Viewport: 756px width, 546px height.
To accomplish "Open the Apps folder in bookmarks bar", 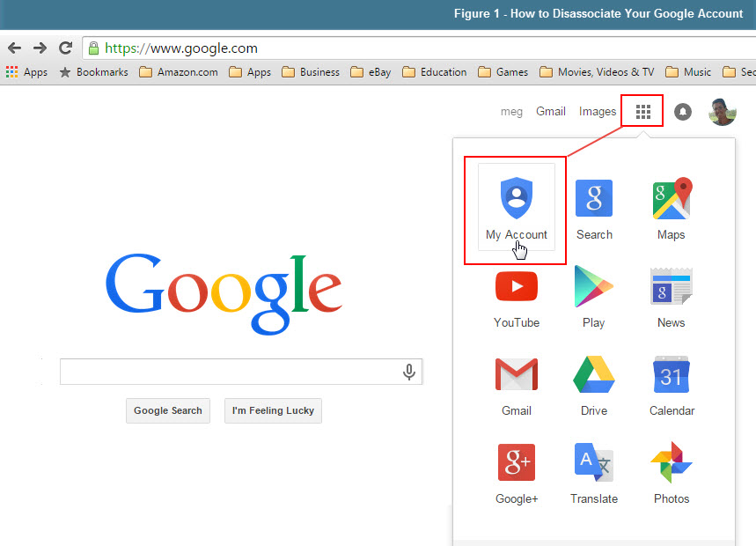I will [250, 72].
